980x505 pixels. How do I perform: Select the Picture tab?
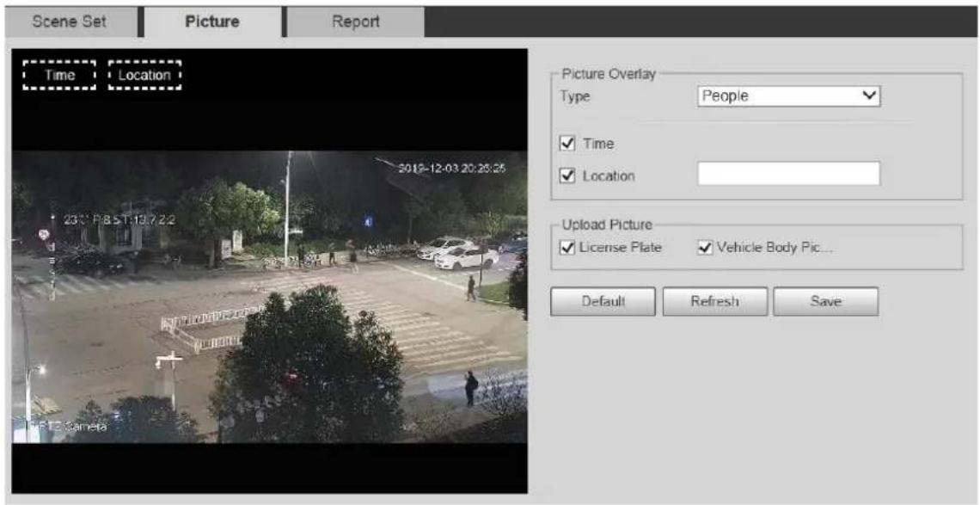[211, 21]
